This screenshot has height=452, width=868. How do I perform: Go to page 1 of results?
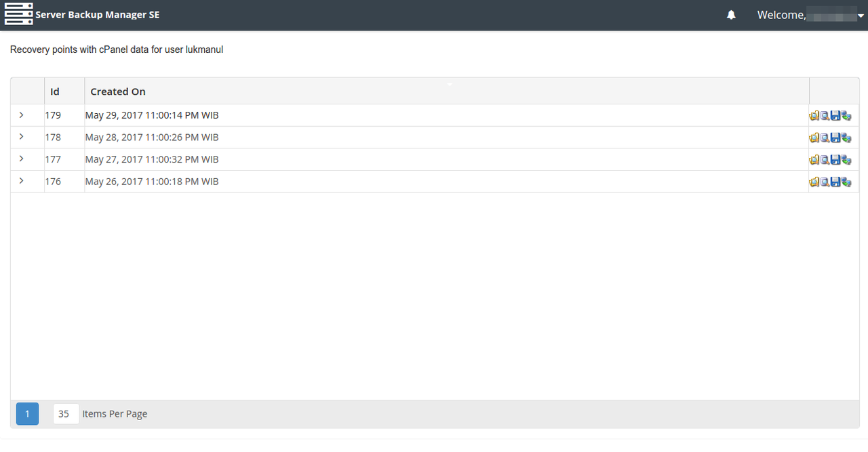click(27, 413)
